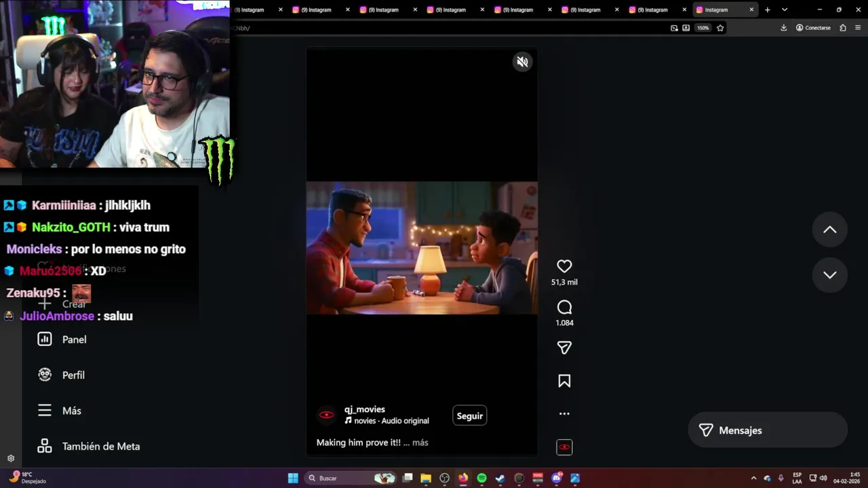The image size is (868, 488).
Task: Click the '51,3 mil' likes count
Action: 564,282
